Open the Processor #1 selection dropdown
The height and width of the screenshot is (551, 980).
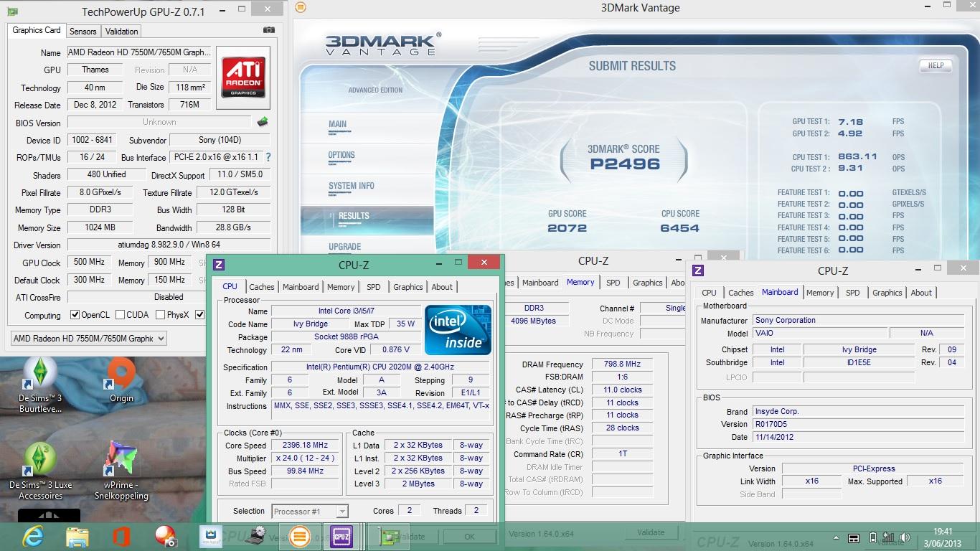tap(310, 512)
